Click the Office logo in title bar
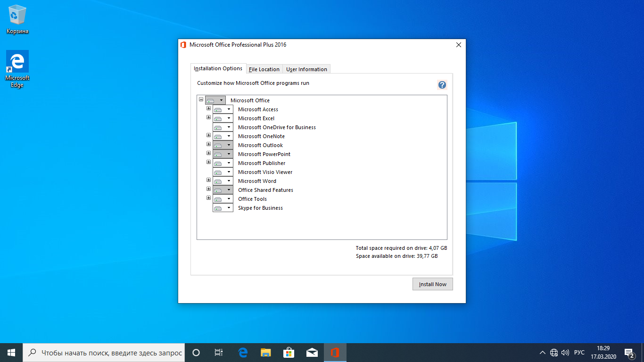 pyautogui.click(x=183, y=45)
